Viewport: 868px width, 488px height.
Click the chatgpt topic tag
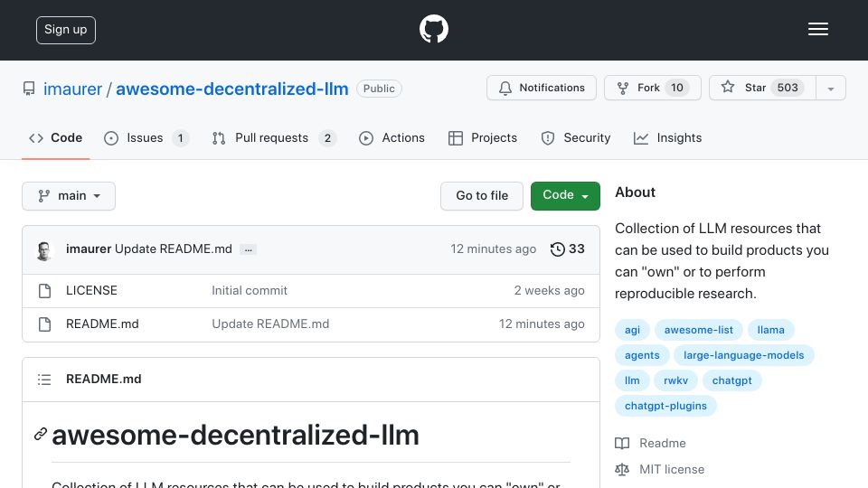731,380
